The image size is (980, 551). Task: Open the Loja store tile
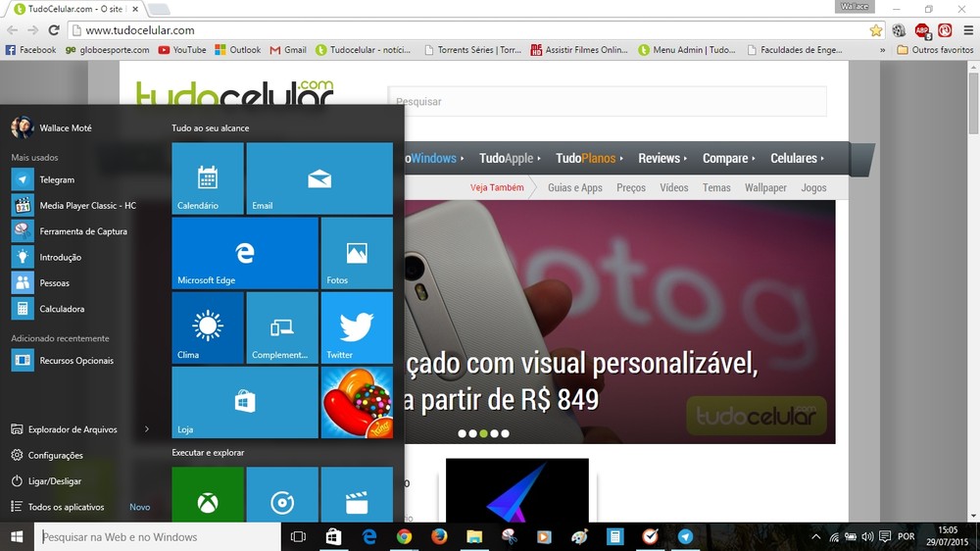pos(245,402)
